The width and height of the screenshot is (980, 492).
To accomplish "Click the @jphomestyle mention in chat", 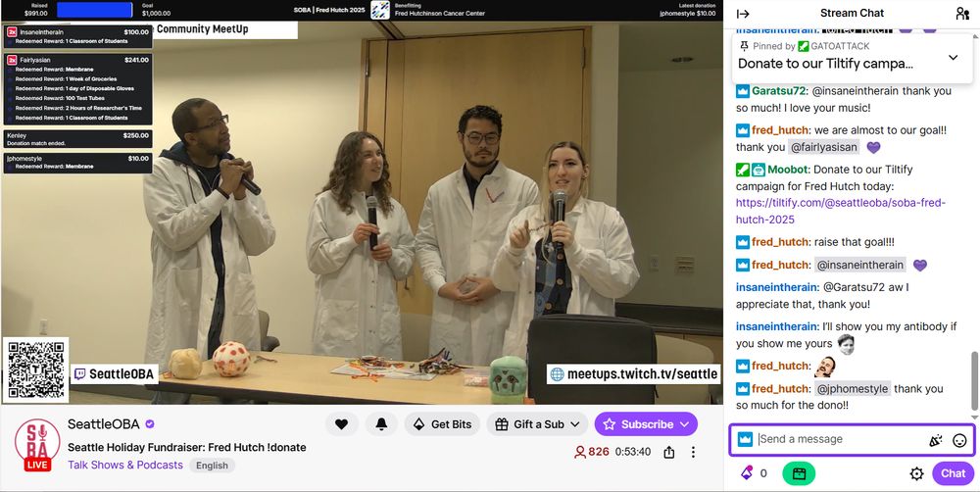I will (853, 389).
